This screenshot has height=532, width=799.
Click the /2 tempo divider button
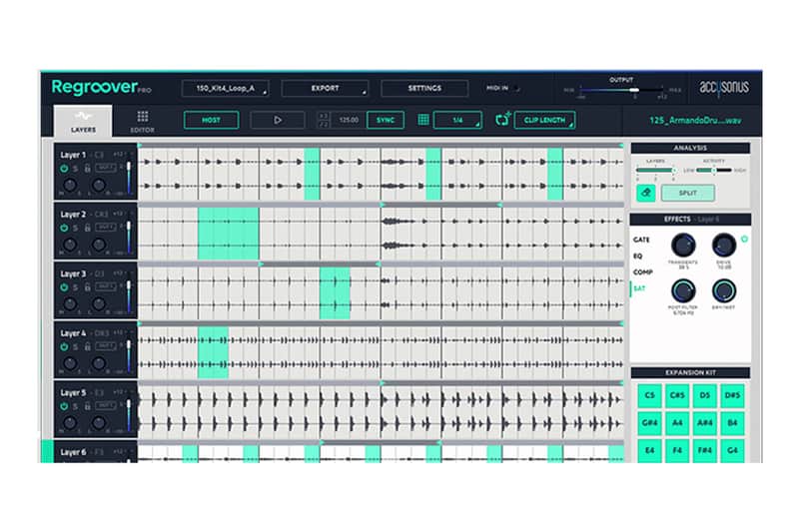pyautogui.click(x=324, y=124)
